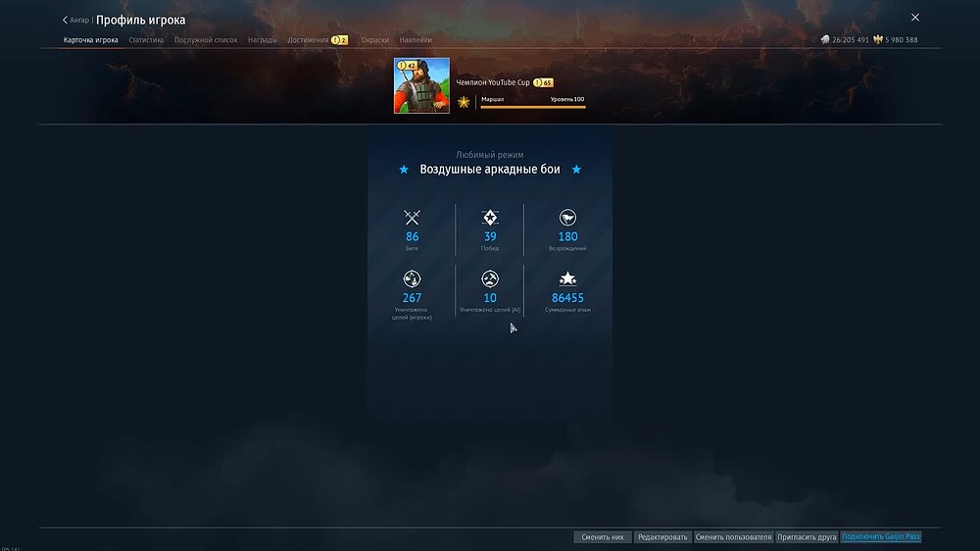Click the Silver Lions currency icon
980x551 pixels.
(825, 40)
